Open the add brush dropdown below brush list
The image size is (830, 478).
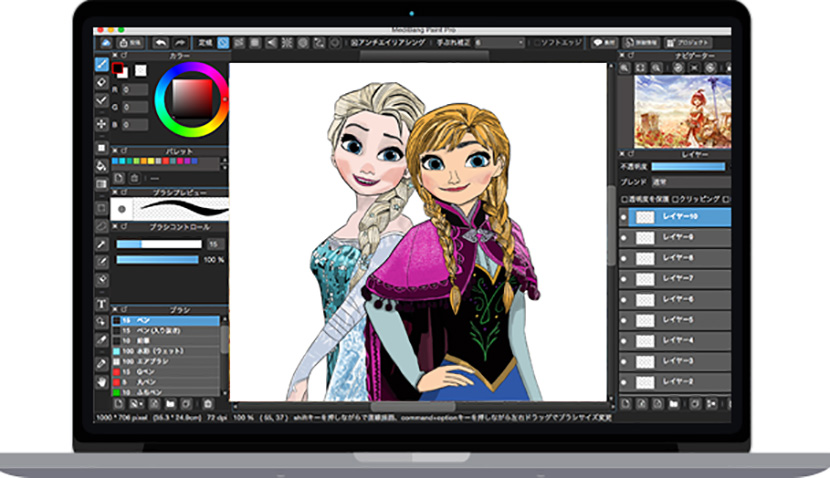pos(137,404)
